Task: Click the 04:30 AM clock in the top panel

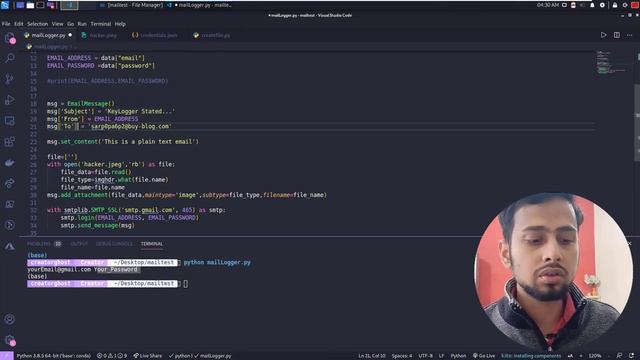Action: (548, 5)
